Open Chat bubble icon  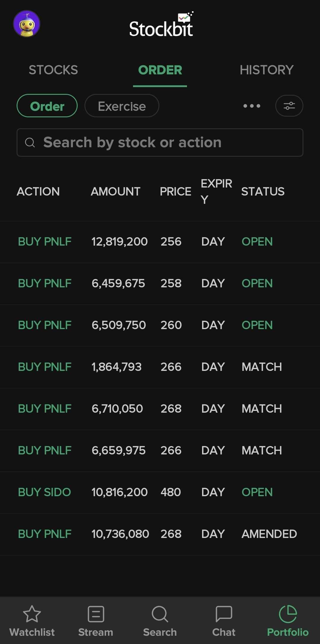(224, 614)
